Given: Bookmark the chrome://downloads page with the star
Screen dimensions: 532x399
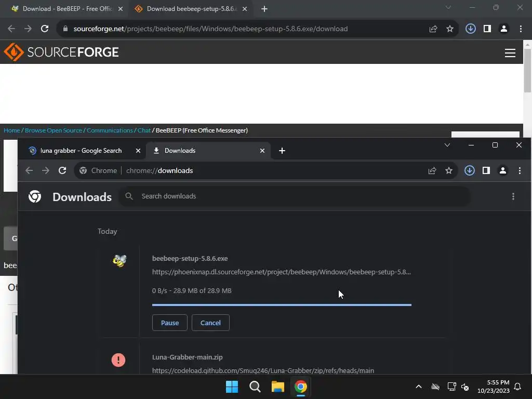Looking at the screenshot, I should 449,170.
